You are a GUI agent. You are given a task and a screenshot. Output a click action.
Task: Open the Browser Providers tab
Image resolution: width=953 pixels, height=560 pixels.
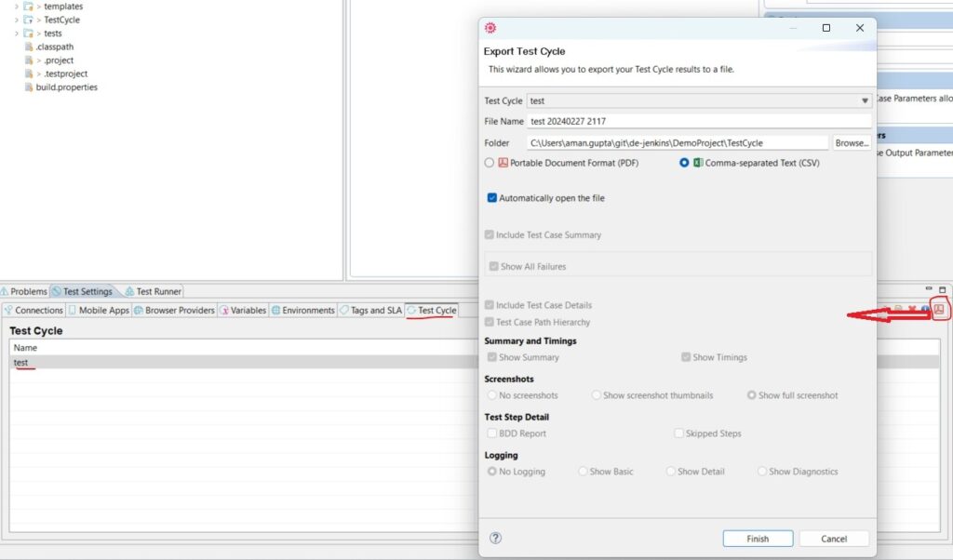pos(174,311)
